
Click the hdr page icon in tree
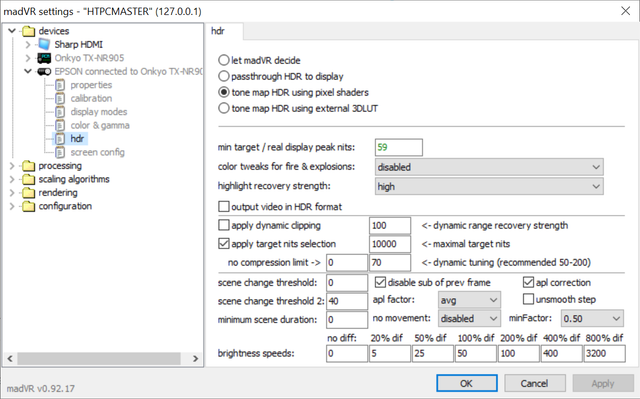click(60, 139)
